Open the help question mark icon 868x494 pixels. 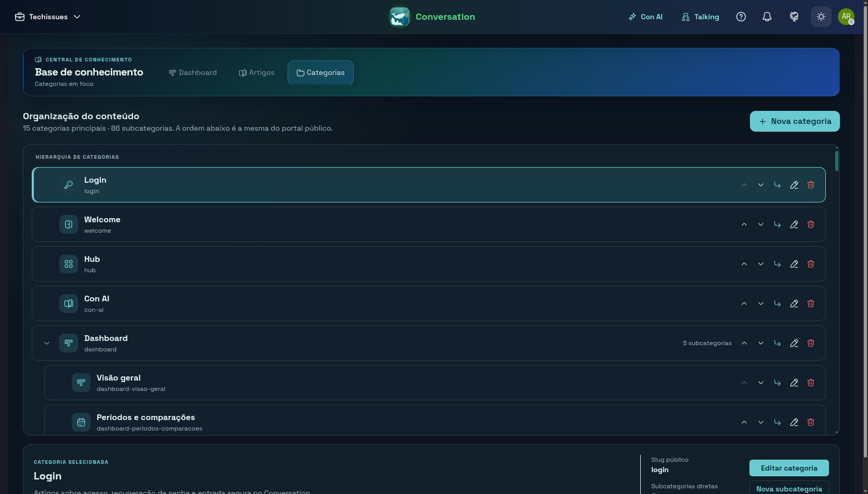pos(741,17)
